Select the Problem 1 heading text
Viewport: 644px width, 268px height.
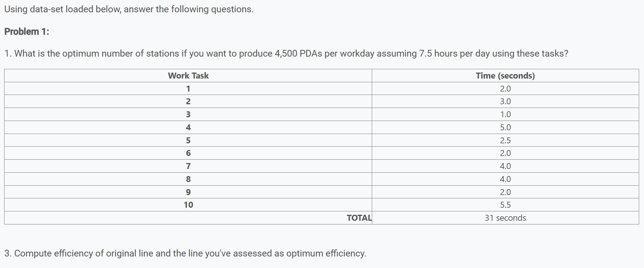(x=27, y=32)
